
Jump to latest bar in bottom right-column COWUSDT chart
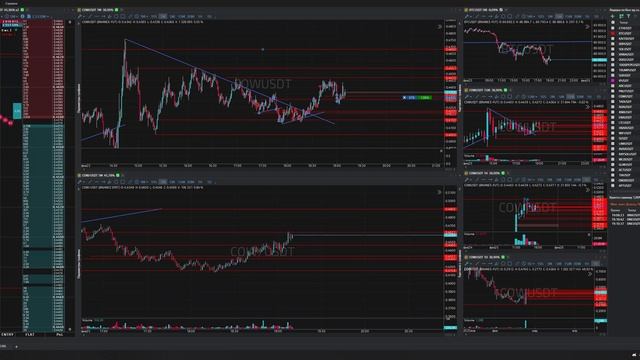point(589,274)
